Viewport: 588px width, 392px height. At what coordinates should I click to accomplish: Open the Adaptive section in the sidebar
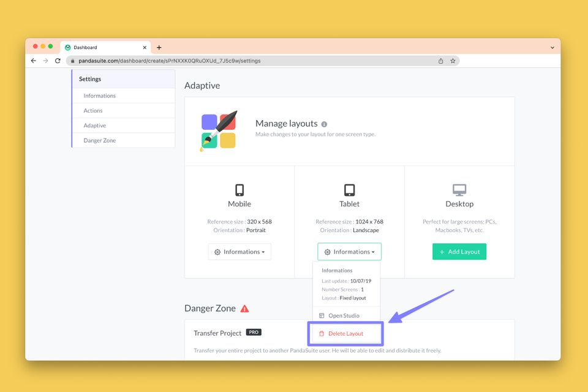94,125
